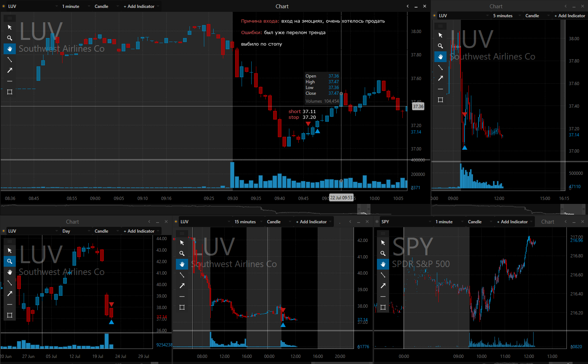The image size is (588, 364).
Task: Select pointer tool in LUV 5 minutes chart
Action: pos(440,35)
